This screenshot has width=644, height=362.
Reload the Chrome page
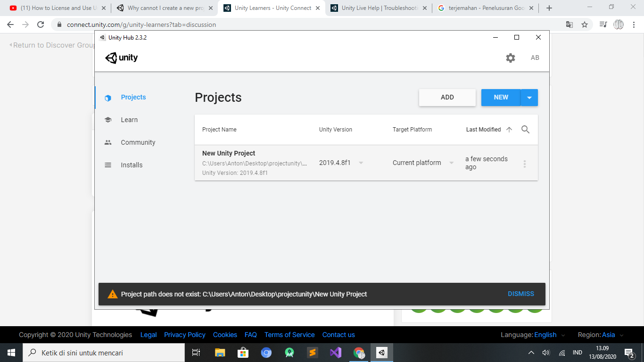click(41, 25)
